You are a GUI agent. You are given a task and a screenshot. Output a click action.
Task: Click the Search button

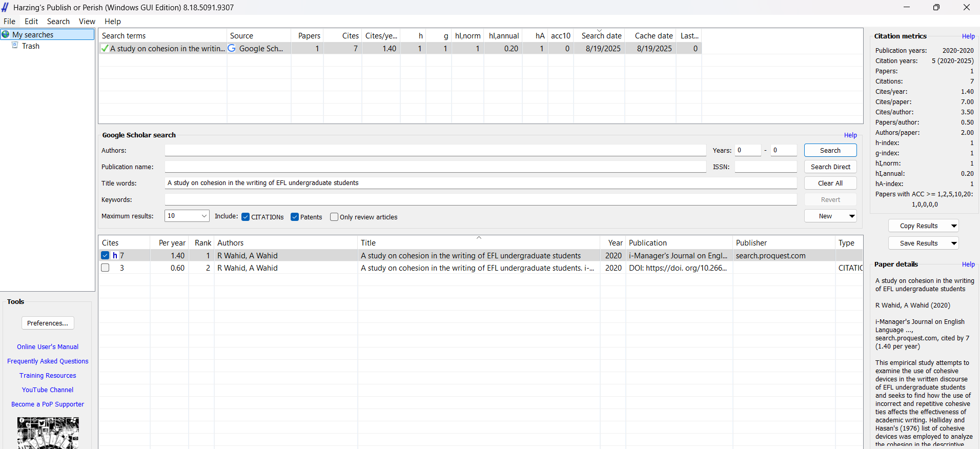[830, 150]
